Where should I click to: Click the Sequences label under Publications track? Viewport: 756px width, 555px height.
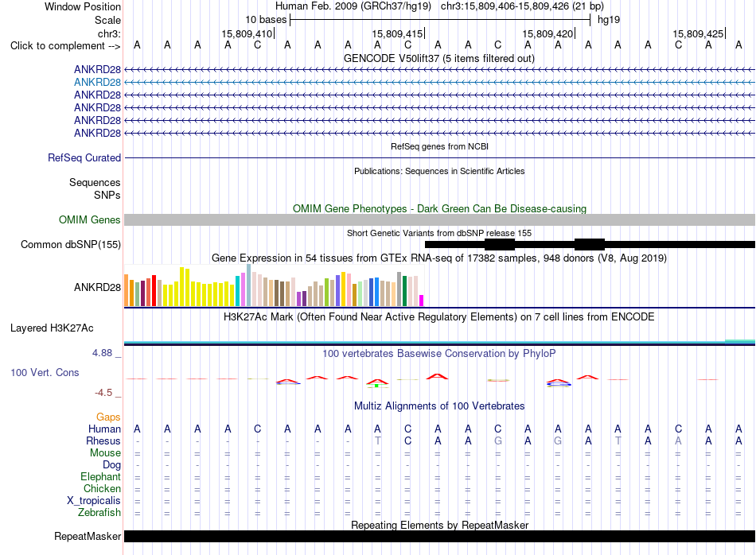tap(95, 183)
